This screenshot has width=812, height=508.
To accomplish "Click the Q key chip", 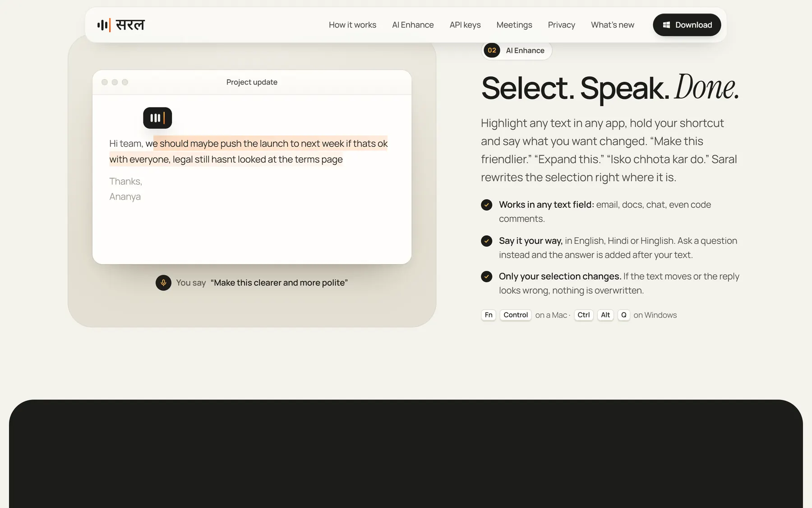I will [623, 315].
